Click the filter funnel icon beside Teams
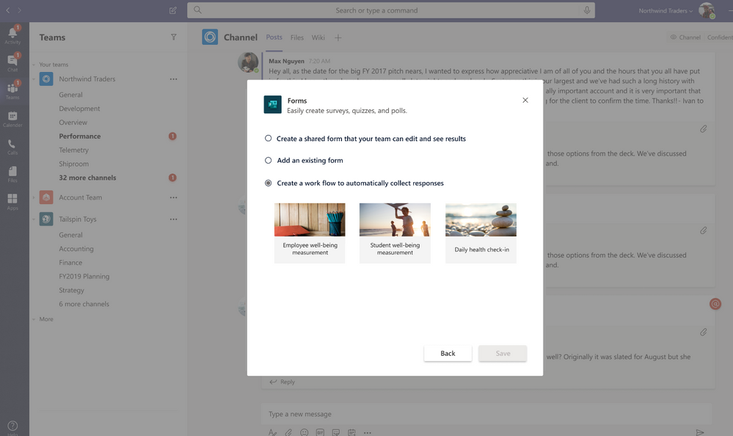Image resolution: width=733 pixels, height=436 pixels. pos(173,37)
